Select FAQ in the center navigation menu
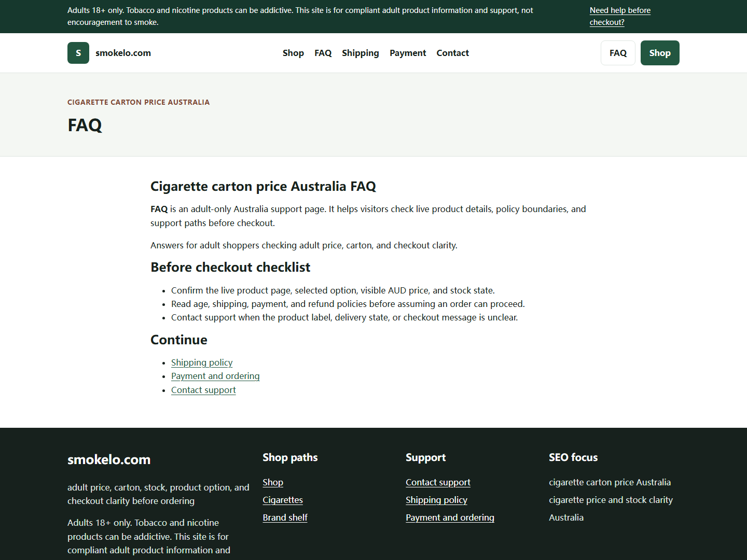 323,53
